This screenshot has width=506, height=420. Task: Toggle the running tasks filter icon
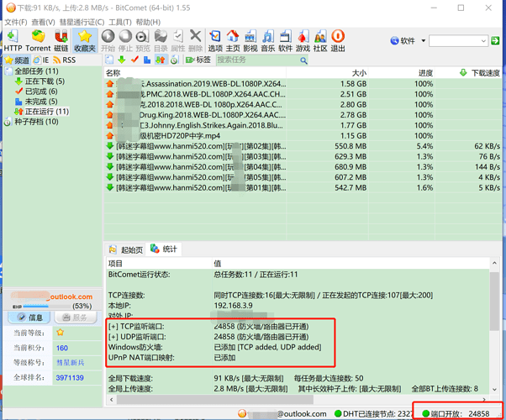pyautogui.click(x=161, y=60)
